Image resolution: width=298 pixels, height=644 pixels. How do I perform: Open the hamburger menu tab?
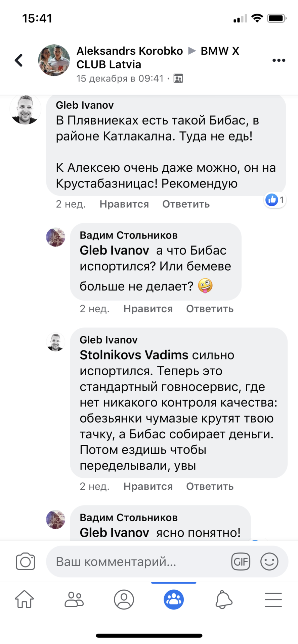tap(273, 600)
